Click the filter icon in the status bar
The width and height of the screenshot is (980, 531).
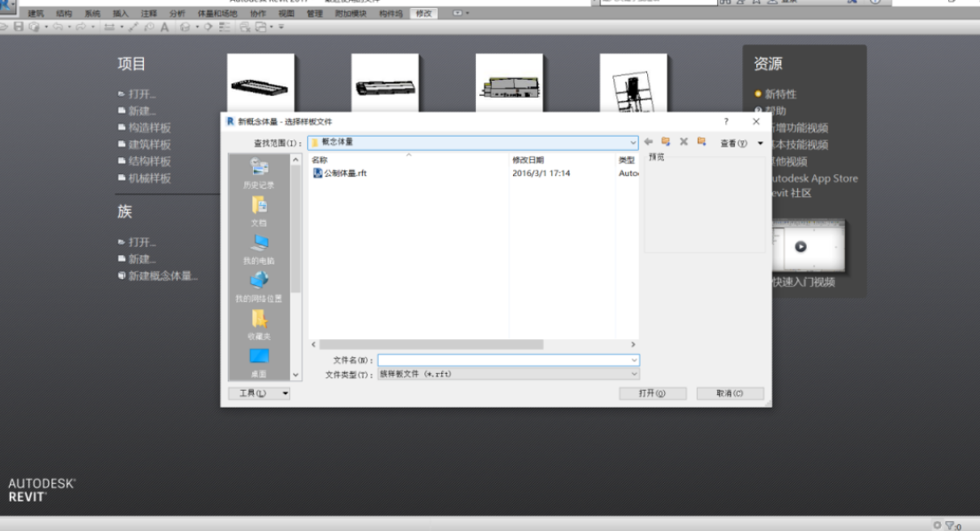pos(950,526)
